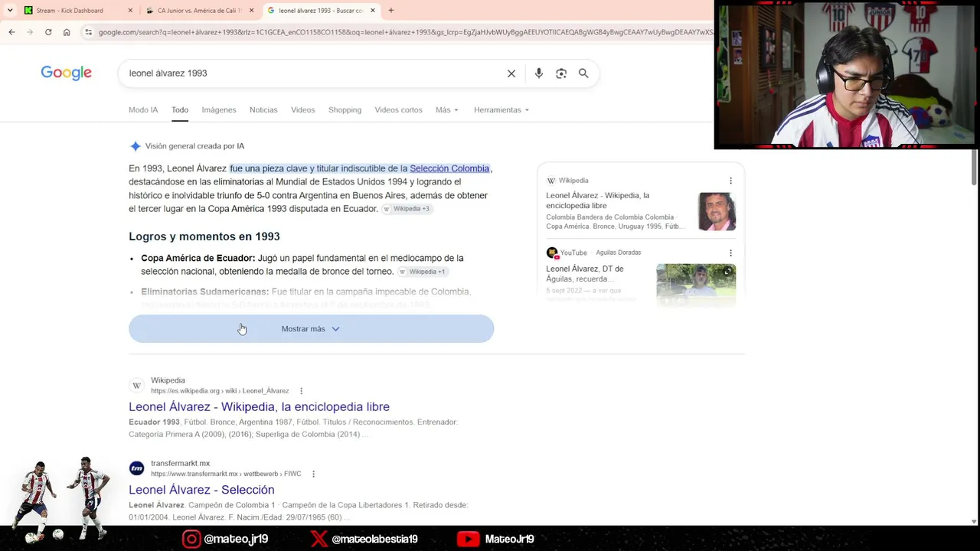
Task: Close the Stream - Kick Dashboard tab
Action: 130,11
